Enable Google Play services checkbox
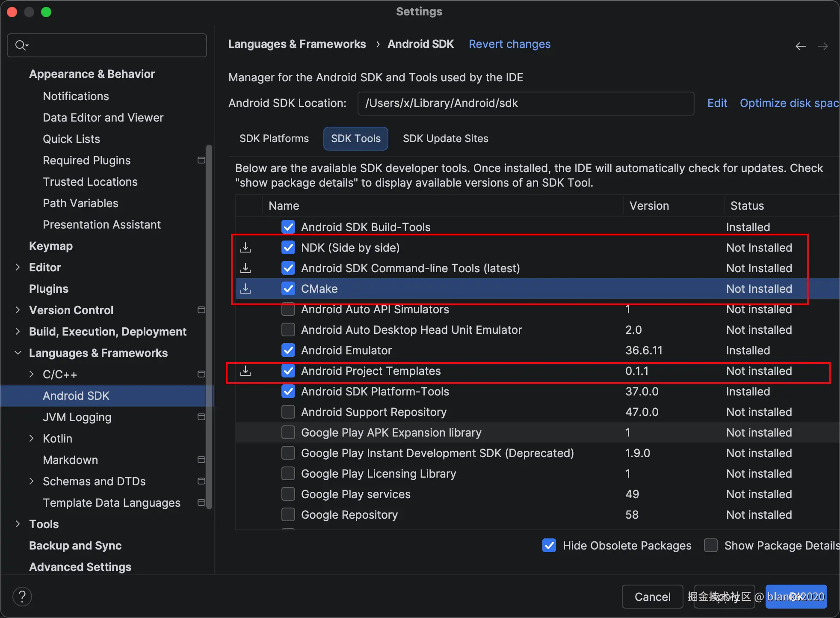840x618 pixels. (288, 494)
